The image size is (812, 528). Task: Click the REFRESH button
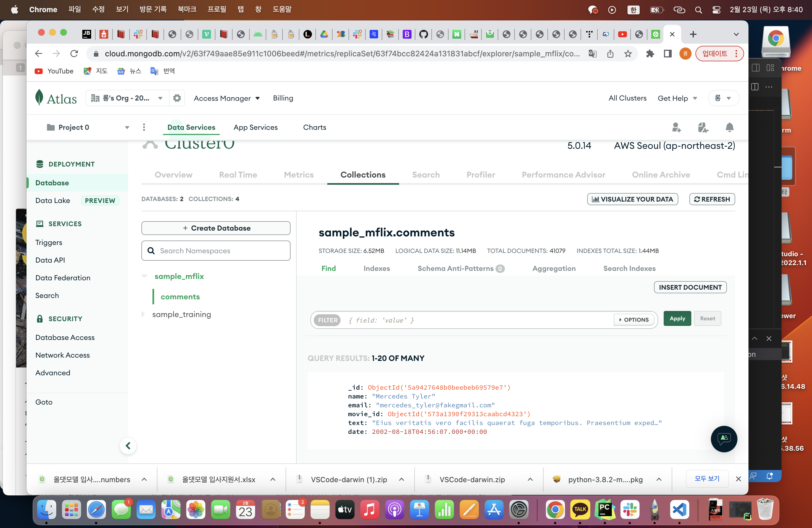[712, 199]
